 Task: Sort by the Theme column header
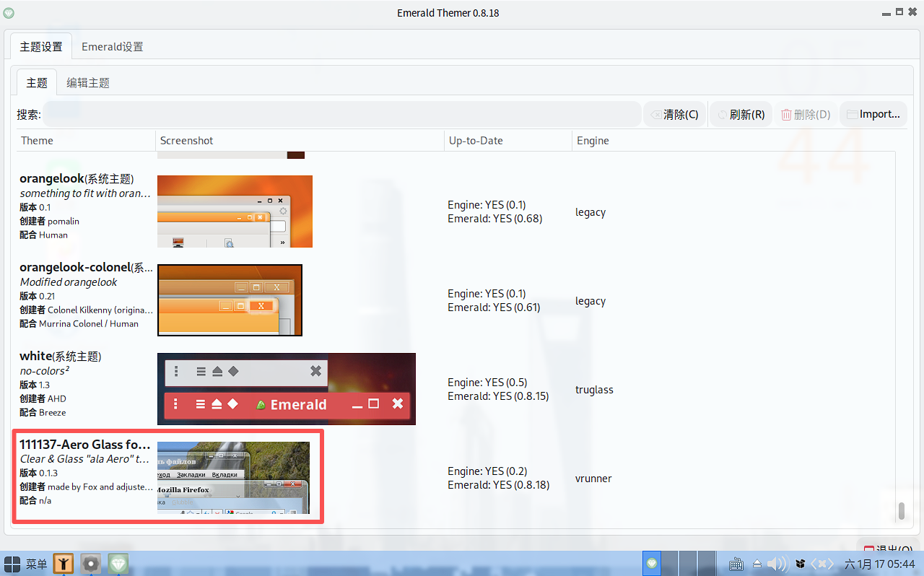pyautogui.click(x=86, y=141)
